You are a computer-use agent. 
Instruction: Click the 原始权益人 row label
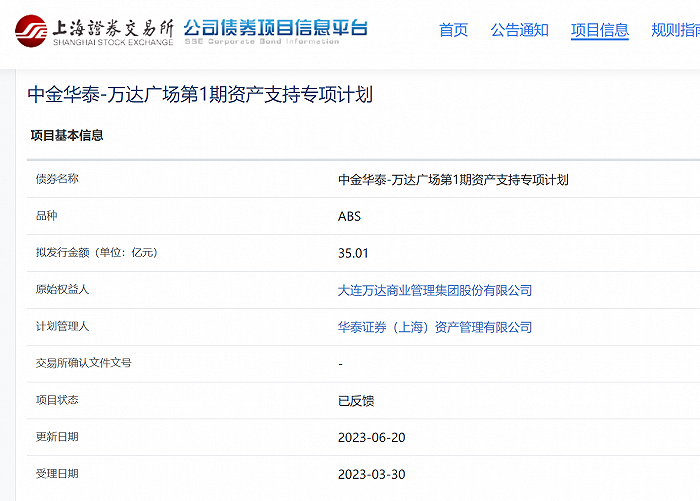(62, 289)
